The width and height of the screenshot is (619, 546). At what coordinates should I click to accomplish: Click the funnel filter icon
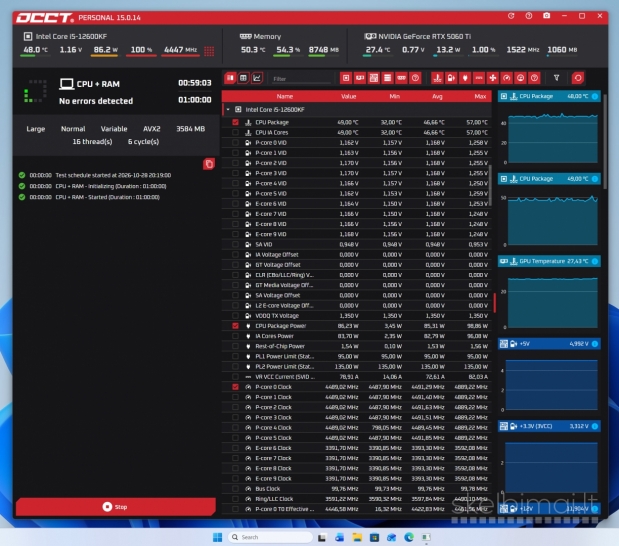[x=556, y=78]
